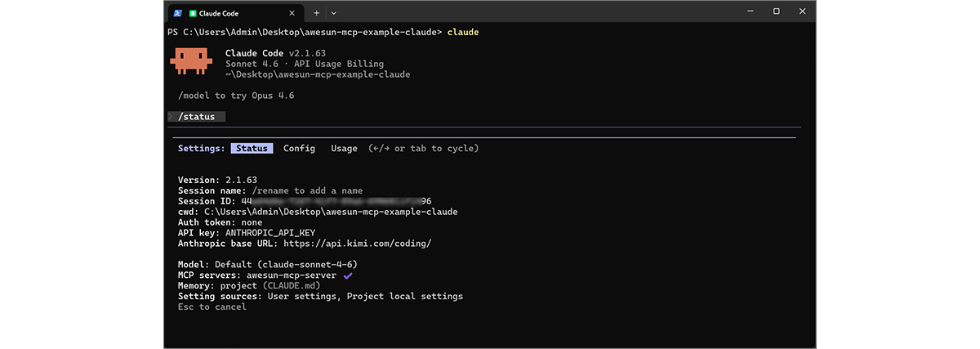Click the awesun-mcp-server name
The image size is (980, 349).
pyautogui.click(x=292, y=275)
